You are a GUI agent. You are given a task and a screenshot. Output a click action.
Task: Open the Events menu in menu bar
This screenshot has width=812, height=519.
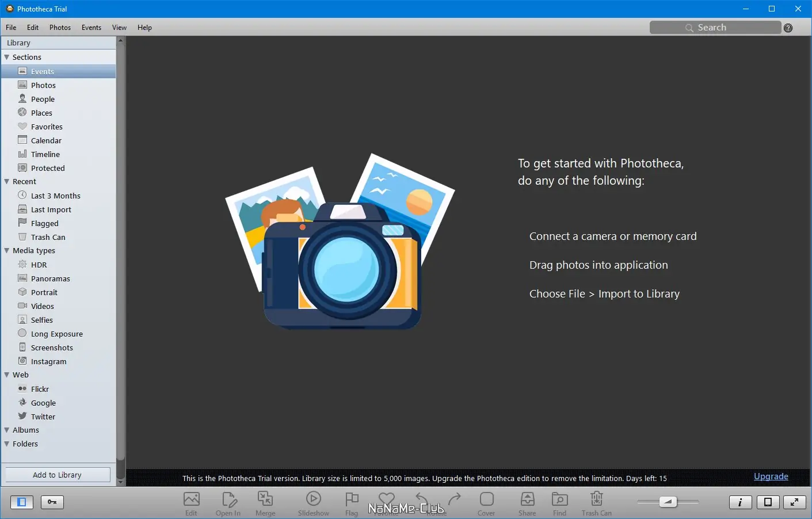pyautogui.click(x=92, y=28)
